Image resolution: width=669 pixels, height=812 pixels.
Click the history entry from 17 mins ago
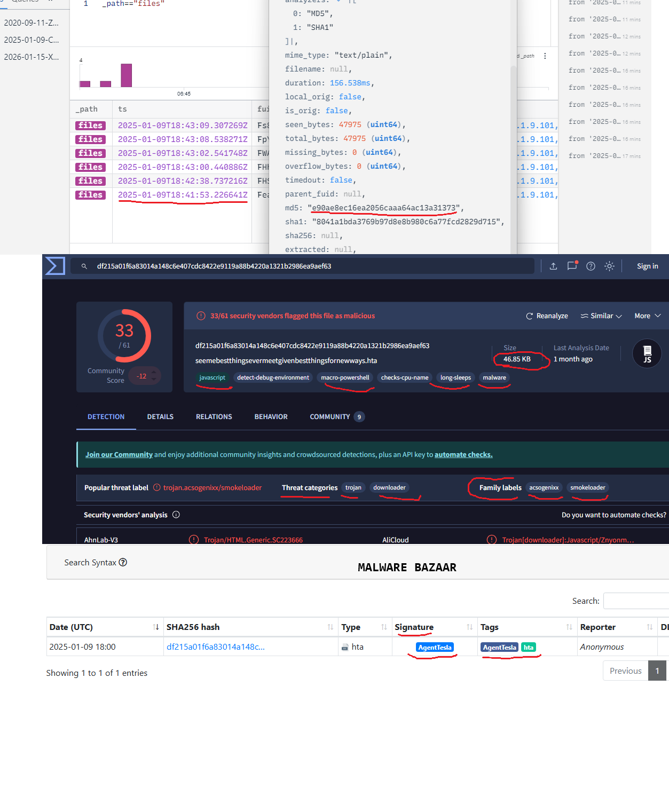coord(604,156)
